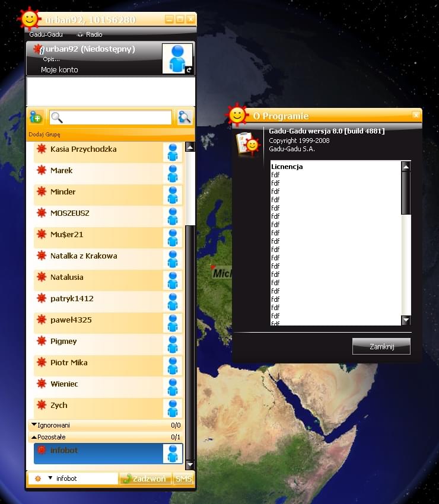This screenshot has height=504, width=439.
Task: Click urban92's blue avatar picture
Action: click(x=177, y=59)
